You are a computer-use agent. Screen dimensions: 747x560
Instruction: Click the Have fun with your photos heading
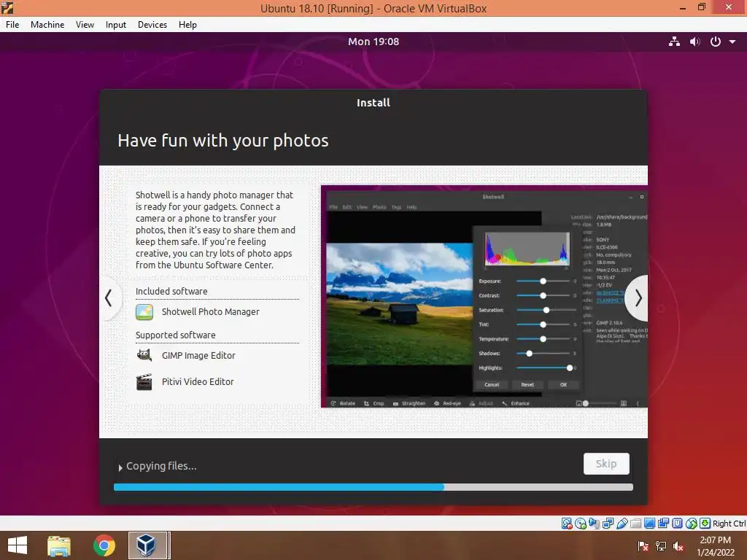pyautogui.click(x=223, y=141)
